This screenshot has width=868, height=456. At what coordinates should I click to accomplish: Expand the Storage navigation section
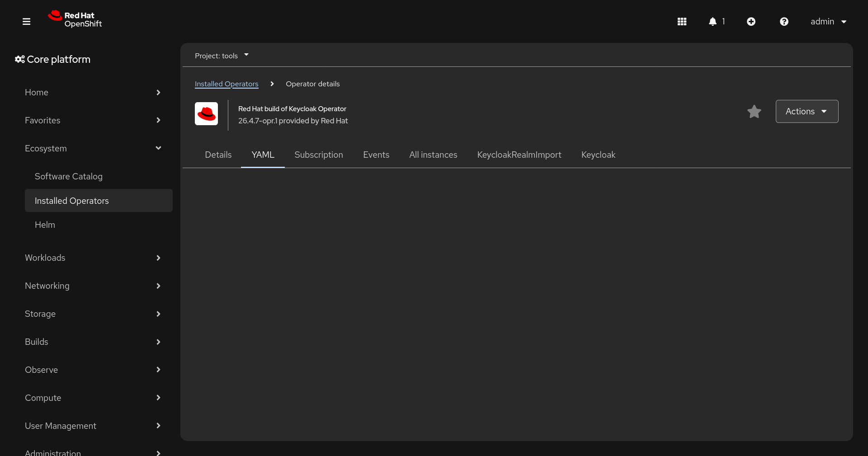click(93, 314)
